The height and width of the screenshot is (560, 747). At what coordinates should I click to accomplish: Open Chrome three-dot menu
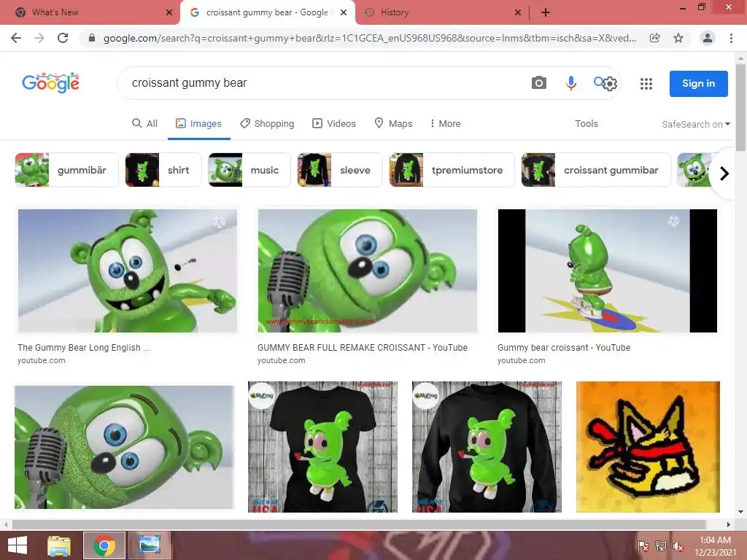[731, 38]
